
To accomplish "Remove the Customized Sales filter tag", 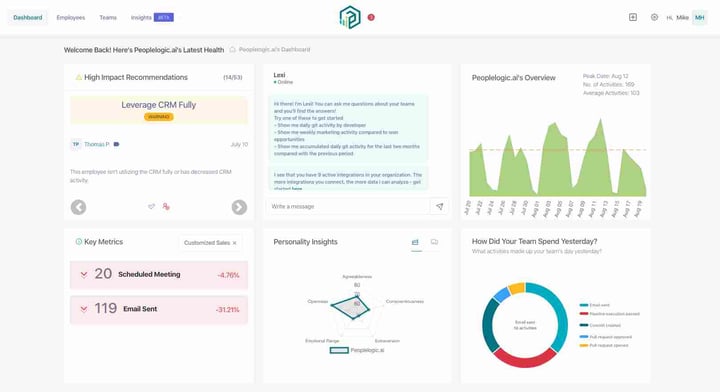I will coord(235,243).
